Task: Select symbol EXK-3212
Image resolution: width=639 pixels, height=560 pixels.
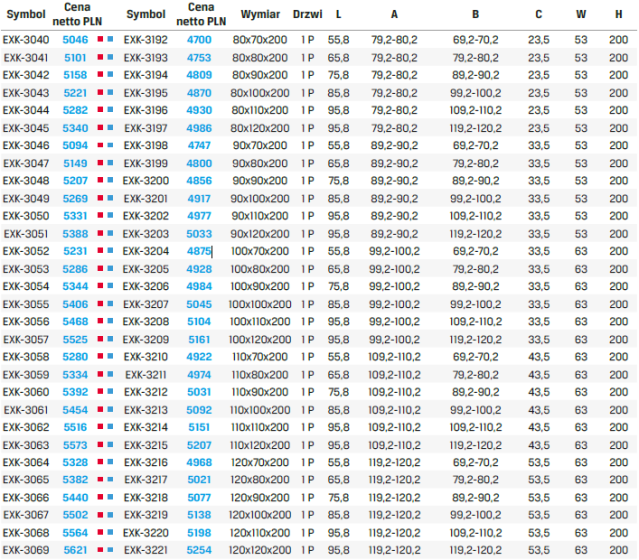Action: 145,392
